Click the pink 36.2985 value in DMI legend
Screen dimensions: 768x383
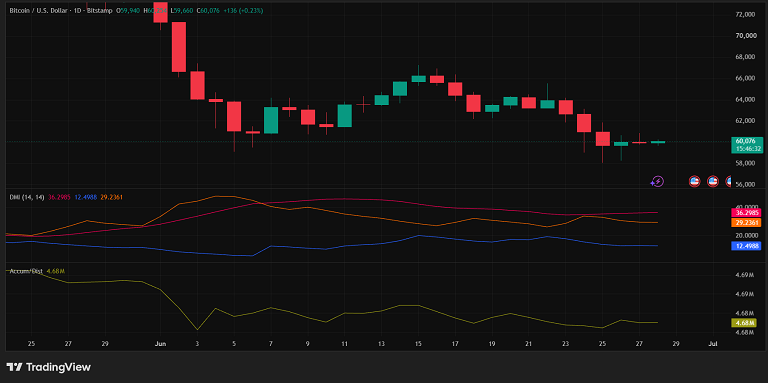59,197
